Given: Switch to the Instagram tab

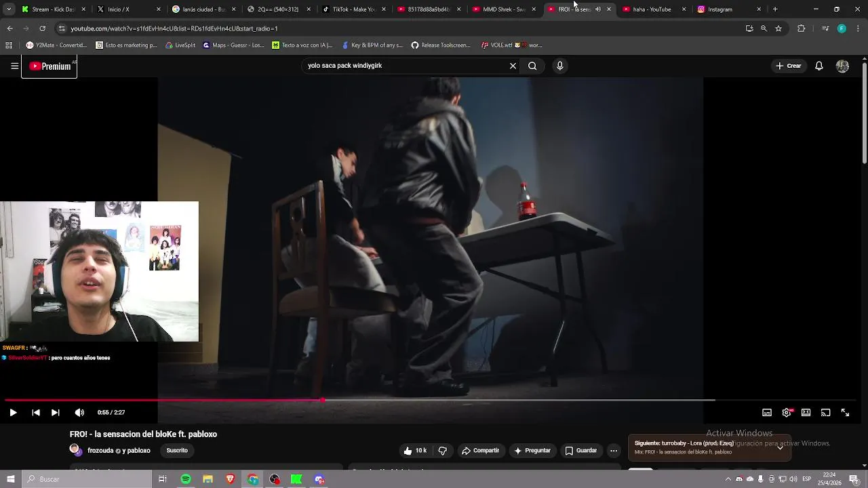Looking at the screenshot, I should point(727,9).
